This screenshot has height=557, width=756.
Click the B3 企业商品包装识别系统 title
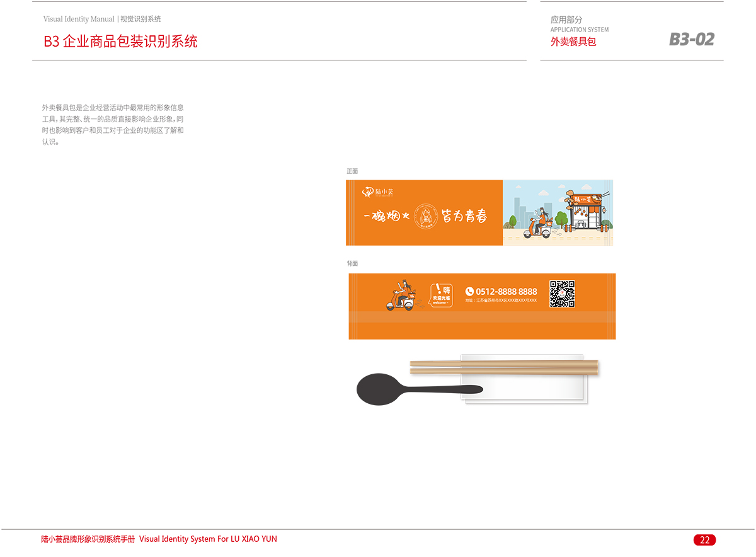pyautogui.click(x=120, y=42)
